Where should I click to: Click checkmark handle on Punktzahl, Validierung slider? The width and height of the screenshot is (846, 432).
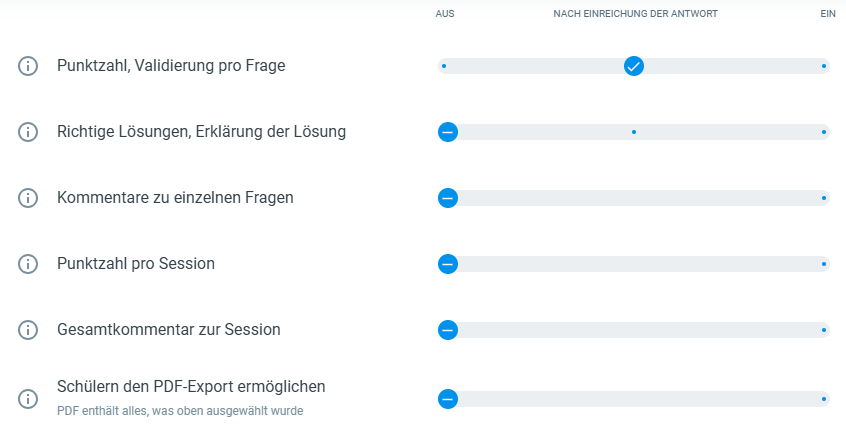[634, 66]
